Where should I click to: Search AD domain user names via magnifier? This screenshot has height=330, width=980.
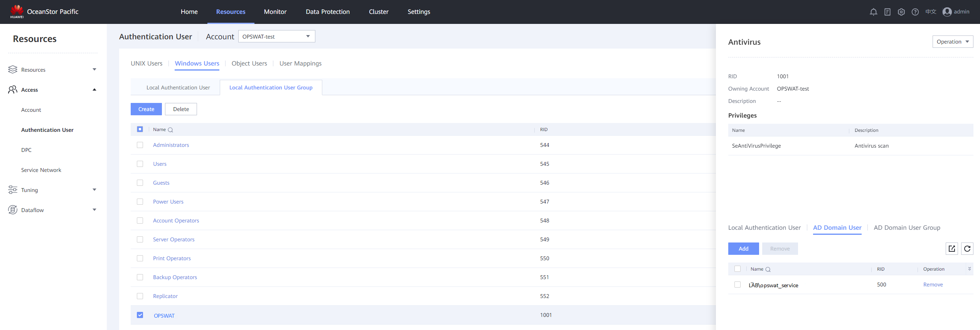(768, 269)
